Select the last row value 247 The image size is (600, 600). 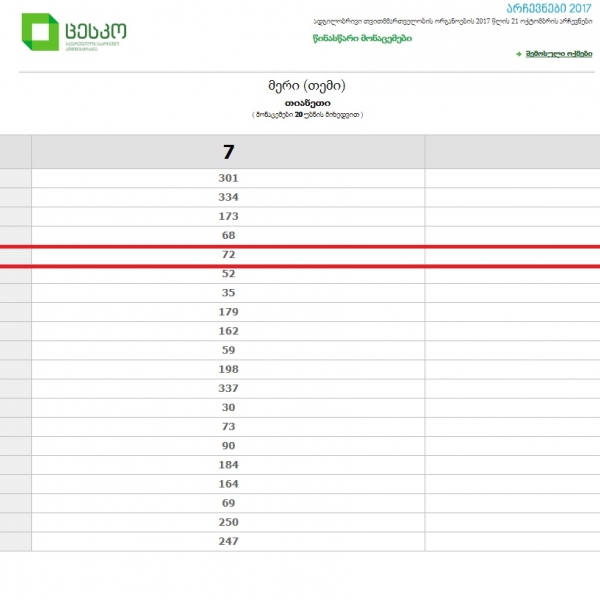[228, 541]
